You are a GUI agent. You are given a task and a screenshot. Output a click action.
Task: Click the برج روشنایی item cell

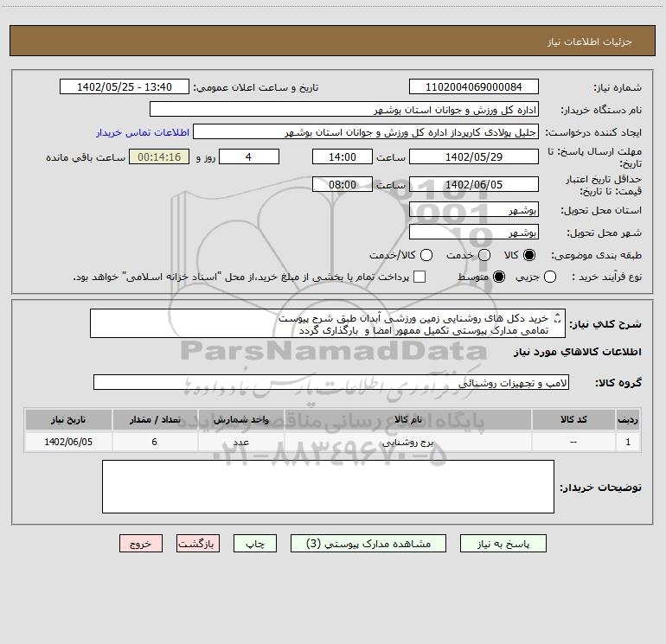click(x=407, y=442)
